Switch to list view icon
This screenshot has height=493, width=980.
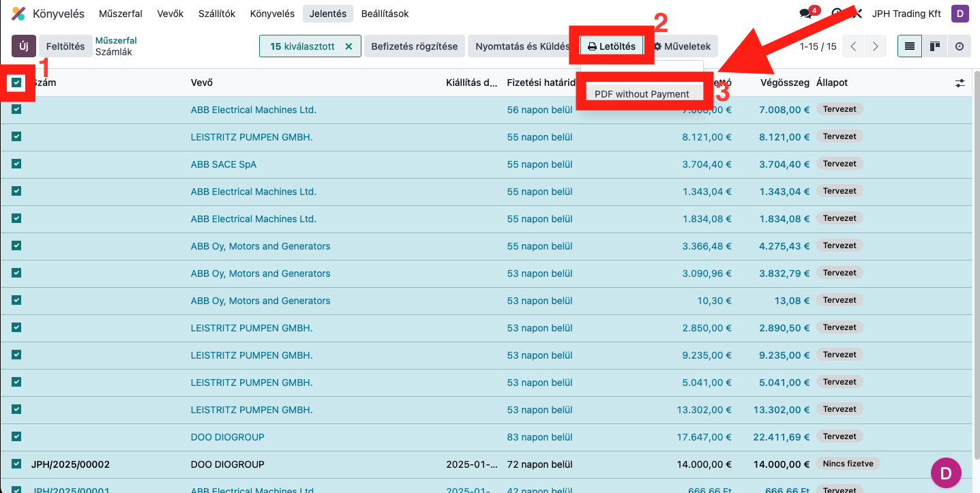point(909,46)
